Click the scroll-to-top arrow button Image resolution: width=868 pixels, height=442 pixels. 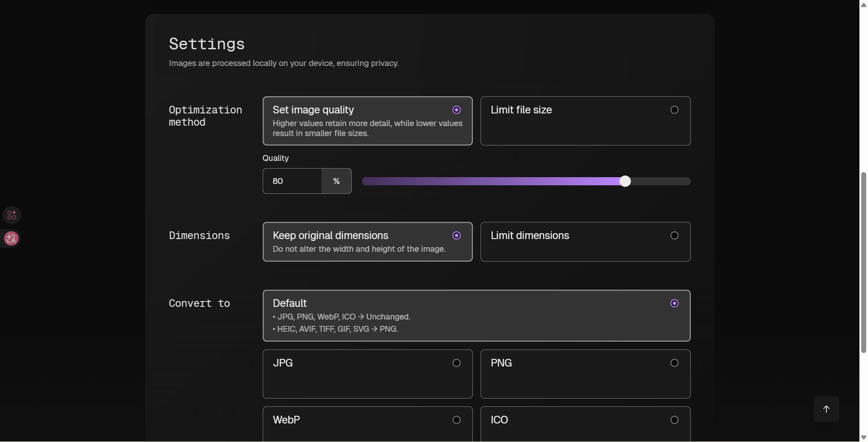click(x=826, y=409)
